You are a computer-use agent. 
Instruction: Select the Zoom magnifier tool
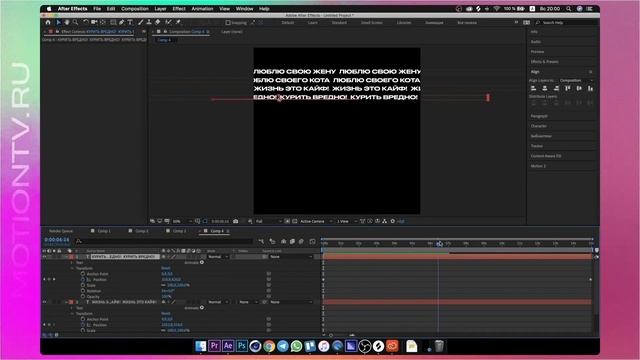[76, 22]
